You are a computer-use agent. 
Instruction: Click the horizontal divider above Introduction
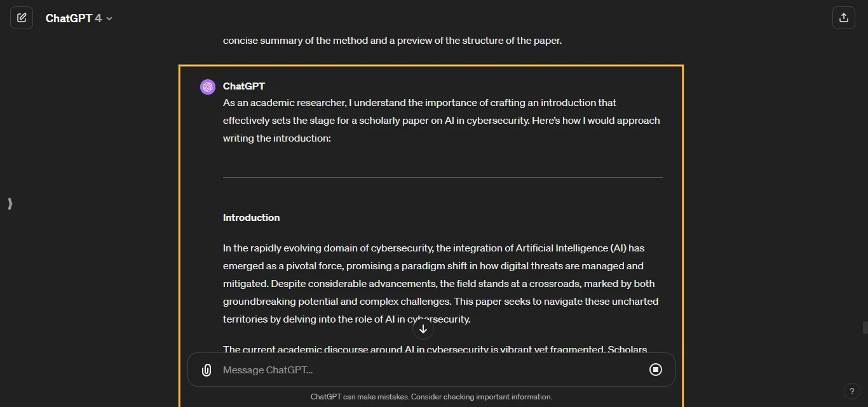point(442,177)
